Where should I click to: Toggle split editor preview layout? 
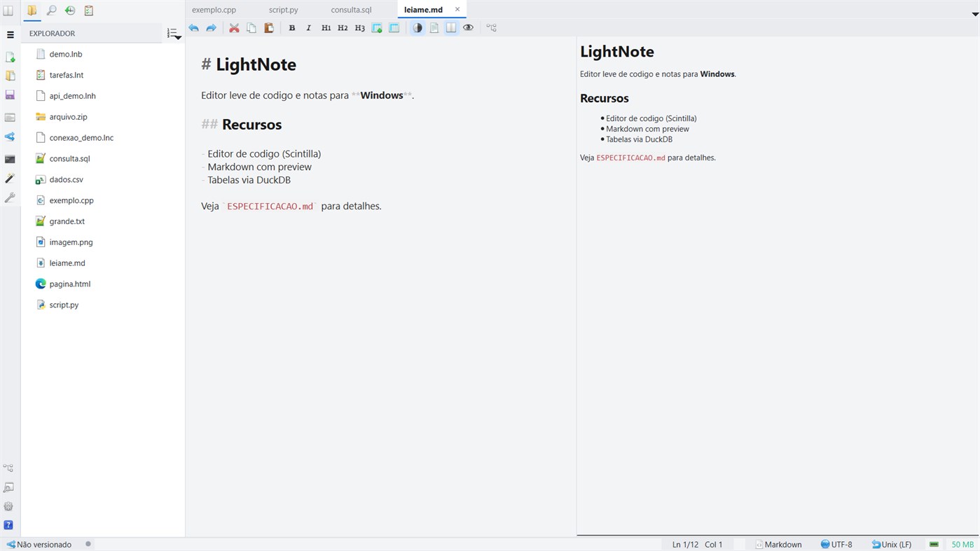pos(451,28)
